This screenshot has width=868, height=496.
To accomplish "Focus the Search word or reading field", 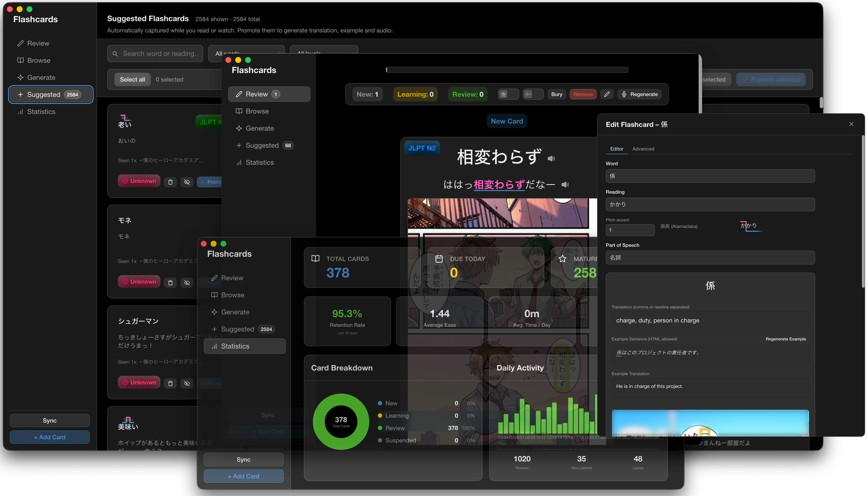I will point(155,54).
